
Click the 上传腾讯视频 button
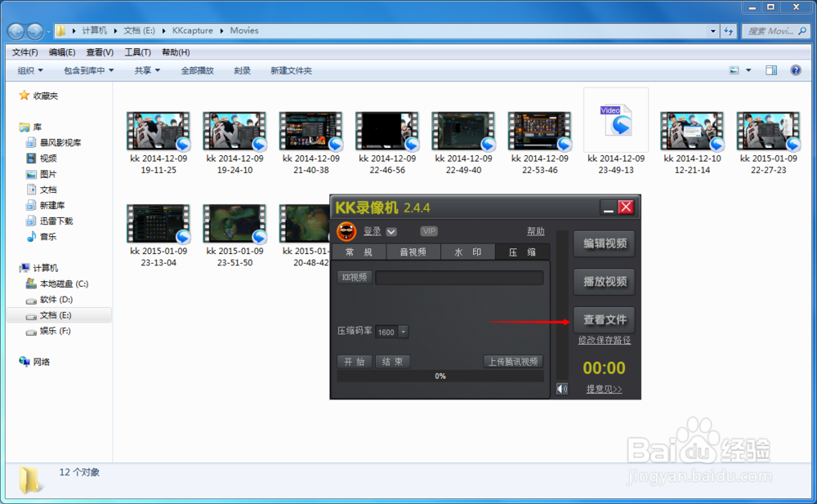click(513, 362)
